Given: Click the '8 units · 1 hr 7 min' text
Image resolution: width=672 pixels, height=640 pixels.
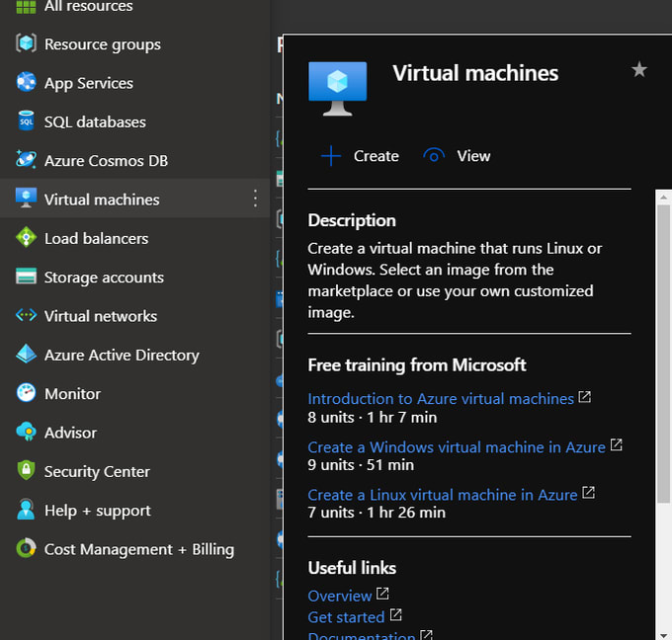Looking at the screenshot, I should coord(373,417).
